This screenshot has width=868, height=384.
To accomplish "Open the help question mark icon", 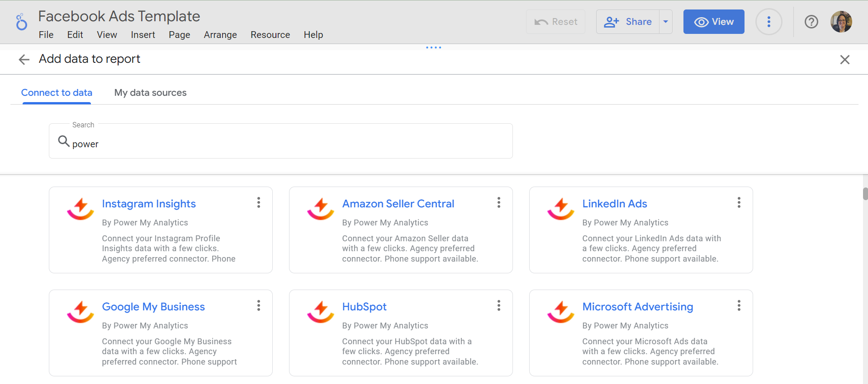I will click(811, 22).
